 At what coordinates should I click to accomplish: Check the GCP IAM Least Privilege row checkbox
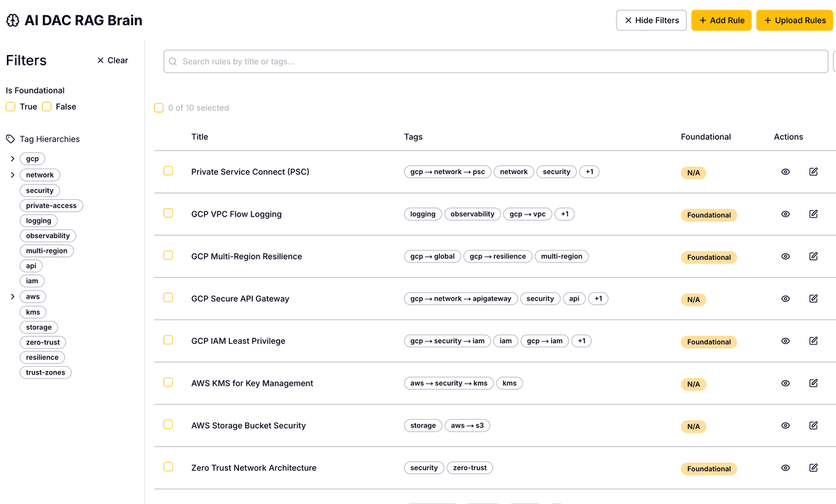point(168,340)
